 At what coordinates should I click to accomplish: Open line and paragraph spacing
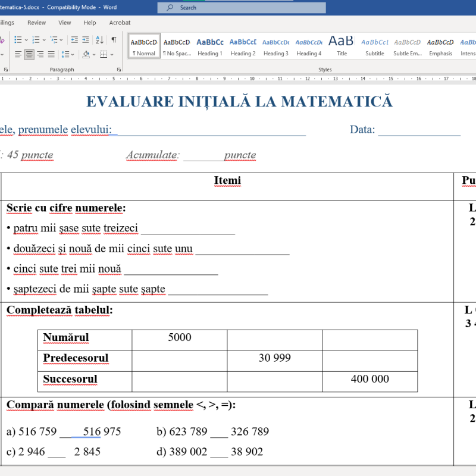(65, 55)
